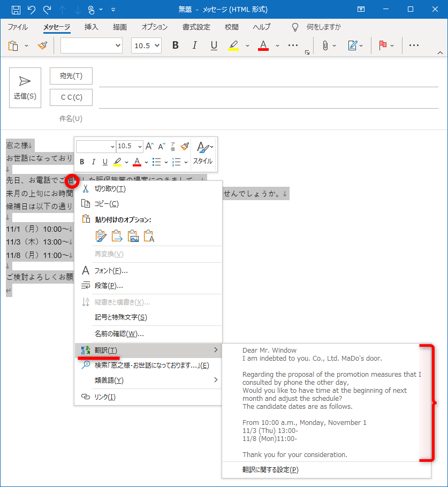Viewport: 448px width, 487px height.
Task: Attach a file using the paperclip icon
Action: point(326,45)
